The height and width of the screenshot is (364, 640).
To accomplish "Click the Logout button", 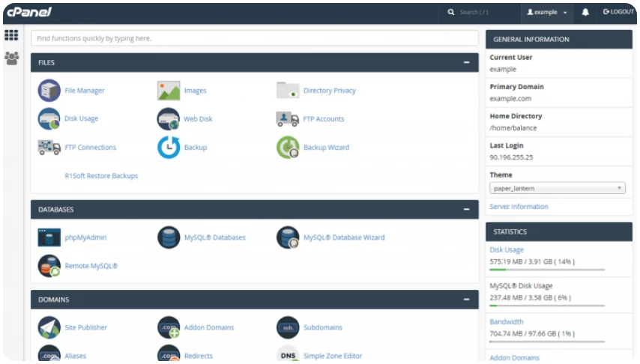I will (x=618, y=12).
